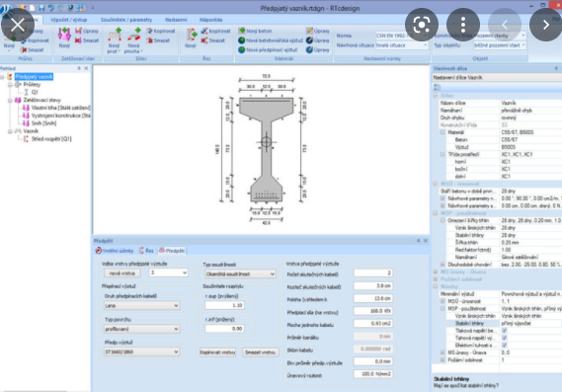Viewport: 562px width, 392px height.
Task: Collapse the Zatěžovací stavy tree node
Action: point(11,101)
